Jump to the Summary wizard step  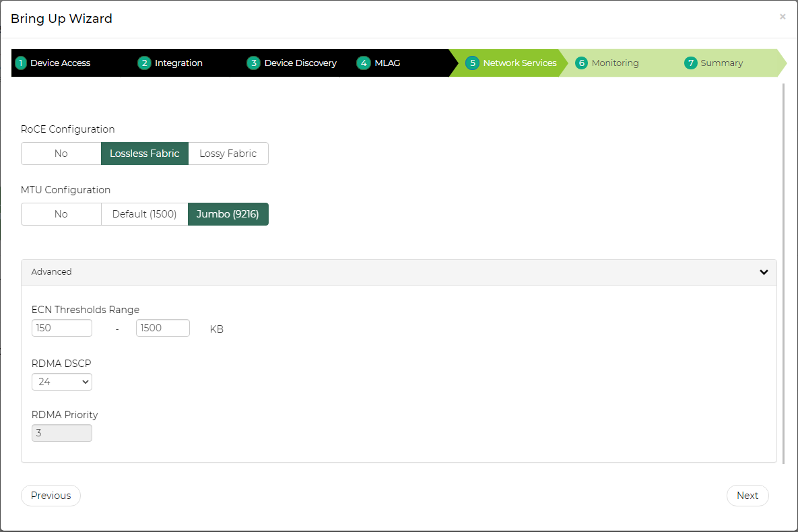[721, 63]
